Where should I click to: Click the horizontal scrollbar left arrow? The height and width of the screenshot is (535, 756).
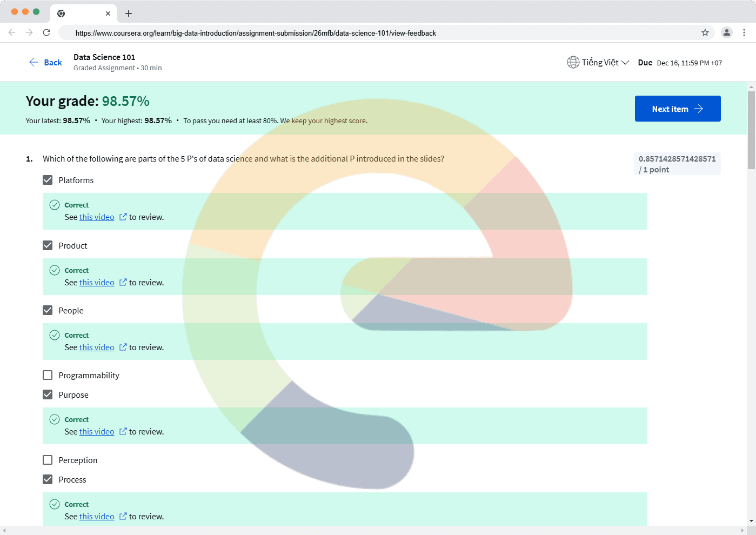(4, 531)
